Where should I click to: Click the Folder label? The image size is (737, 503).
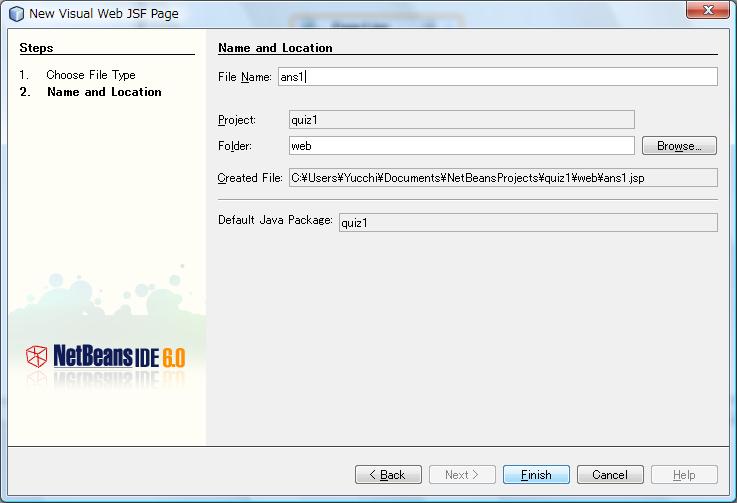235,146
